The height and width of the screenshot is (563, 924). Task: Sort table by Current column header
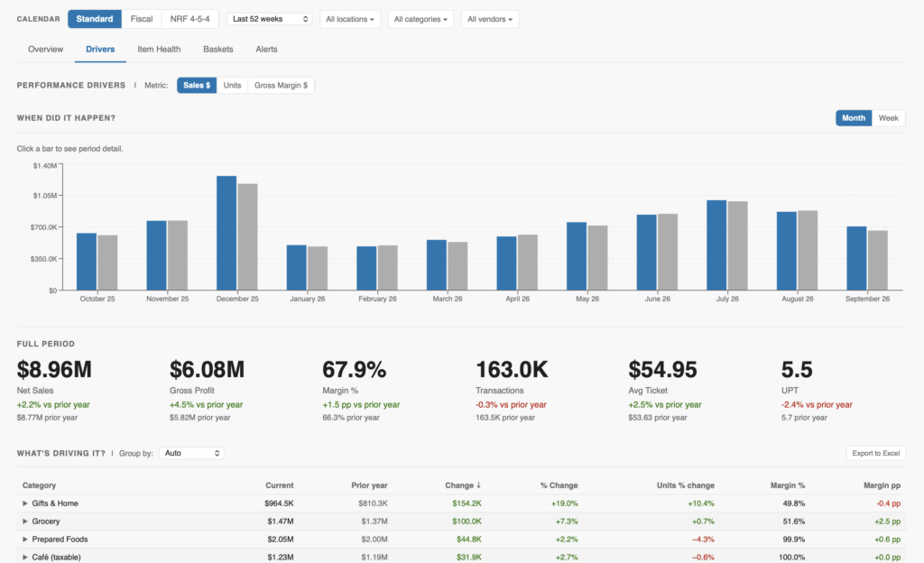(x=280, y=485)
